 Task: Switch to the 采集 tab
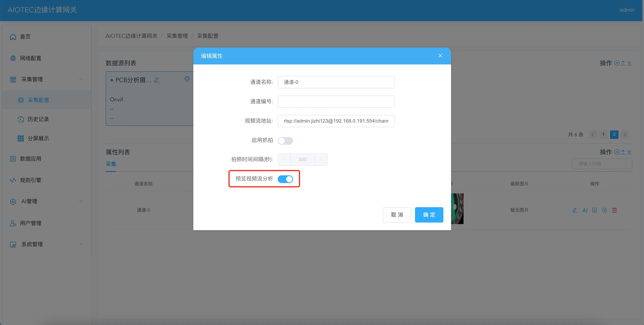click(111, 164)
